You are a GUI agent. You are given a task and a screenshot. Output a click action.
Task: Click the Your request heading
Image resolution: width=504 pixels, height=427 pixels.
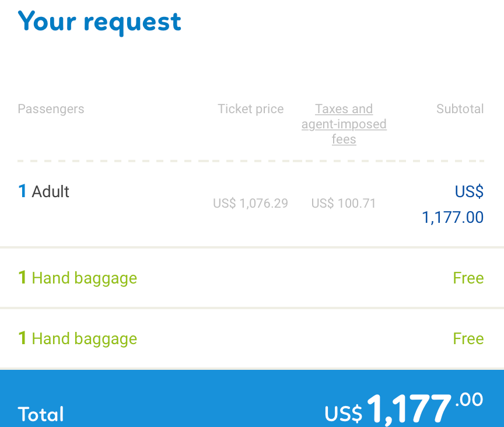coord(100,22)
